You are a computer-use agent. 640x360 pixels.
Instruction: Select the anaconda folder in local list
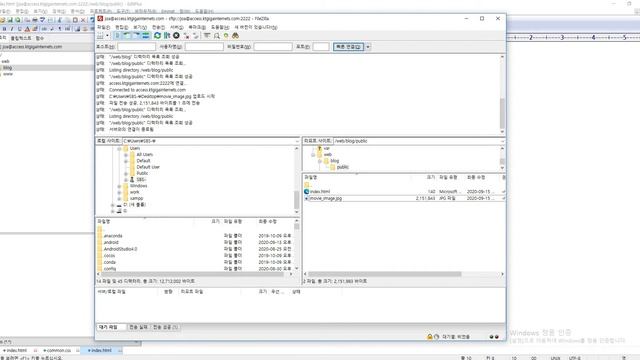pos(113,236)
